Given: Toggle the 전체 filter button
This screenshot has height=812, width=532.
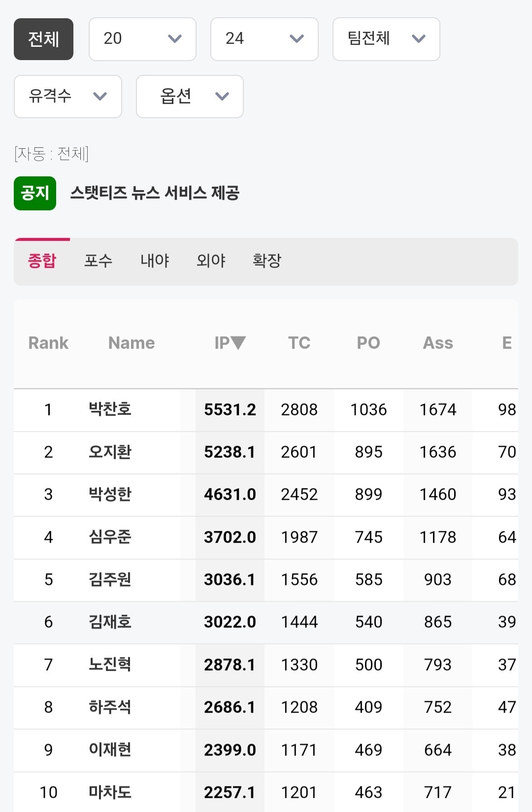Looking at the screenshot, I should 43,39.
